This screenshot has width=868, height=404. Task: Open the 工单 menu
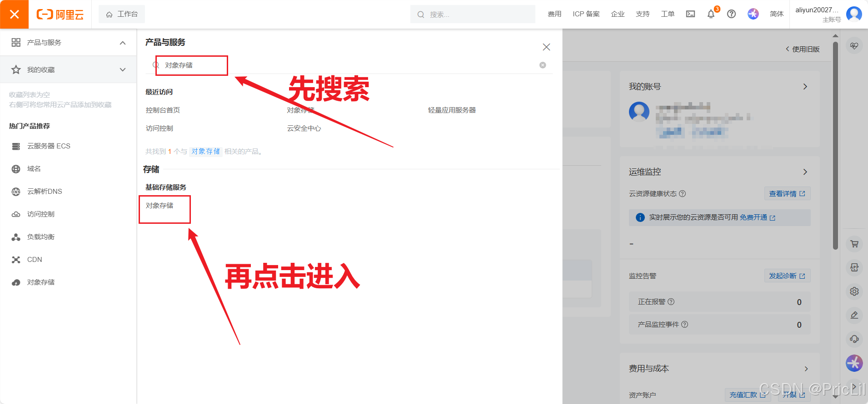coord(668,14)
